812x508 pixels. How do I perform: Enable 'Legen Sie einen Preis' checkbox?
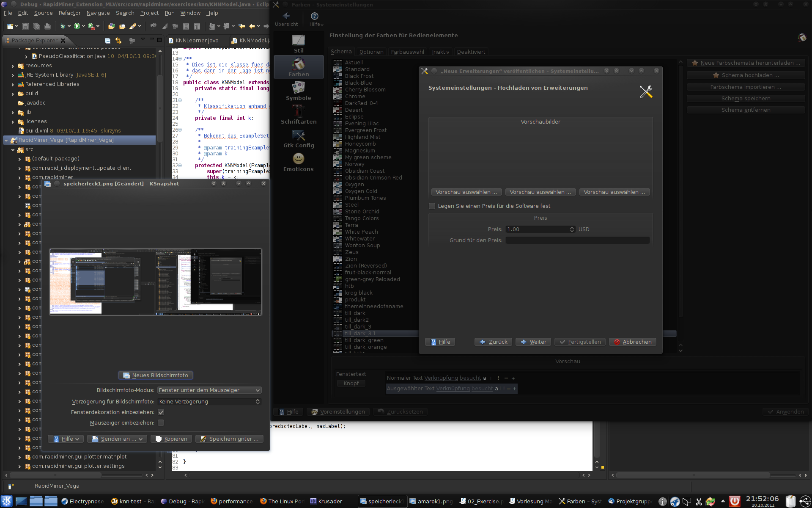(x=432, y=206)
